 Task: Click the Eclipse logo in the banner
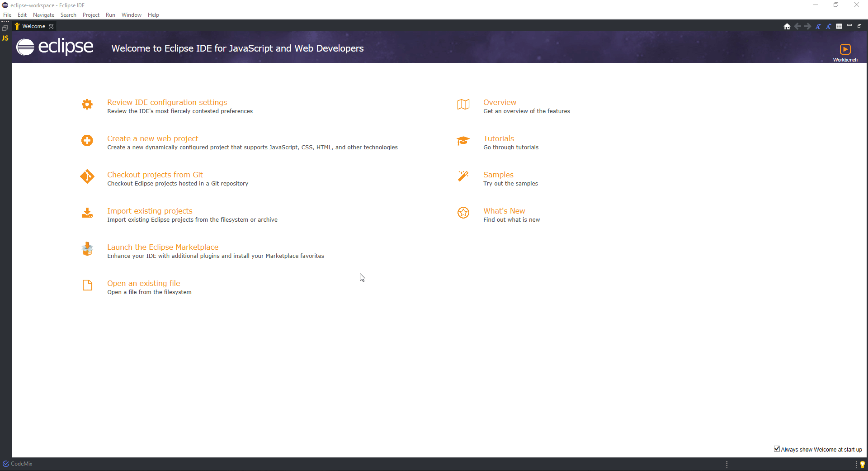pyautogui.click(x=55, y=47)
